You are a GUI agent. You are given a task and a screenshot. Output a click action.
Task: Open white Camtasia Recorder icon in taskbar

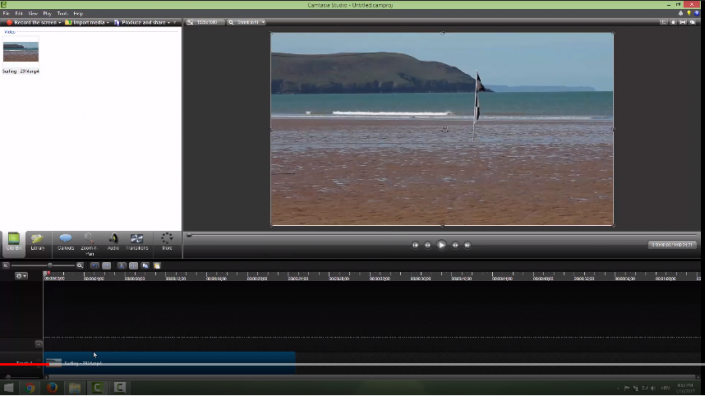click(120, 387)
